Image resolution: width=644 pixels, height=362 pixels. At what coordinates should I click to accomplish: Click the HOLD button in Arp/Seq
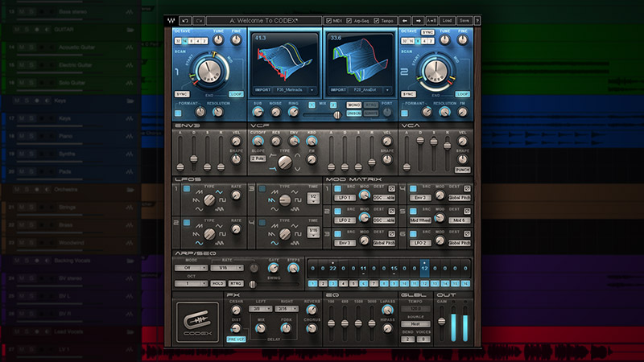point(217,283)
